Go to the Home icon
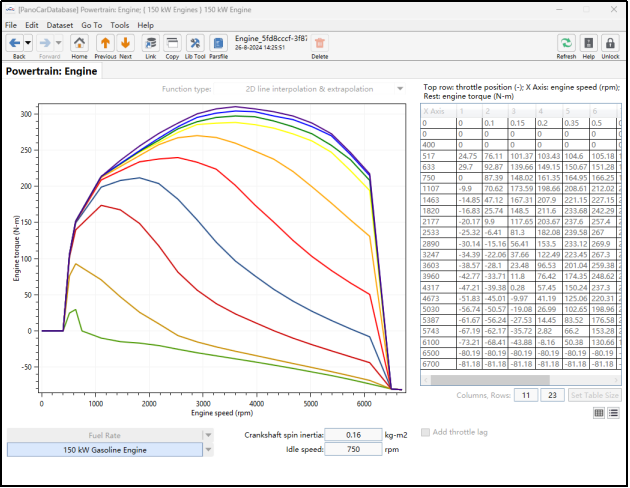 (x=79, y=43)
